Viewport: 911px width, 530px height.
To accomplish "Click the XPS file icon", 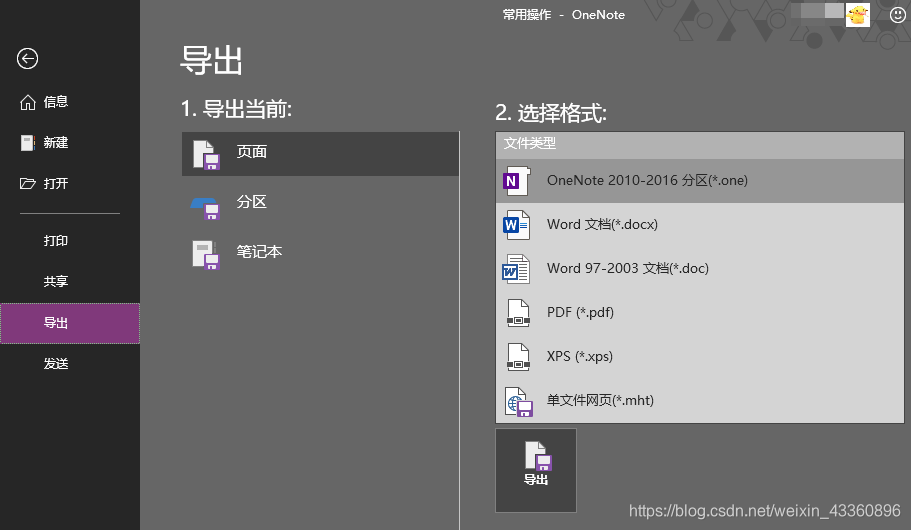I will 518,357.
